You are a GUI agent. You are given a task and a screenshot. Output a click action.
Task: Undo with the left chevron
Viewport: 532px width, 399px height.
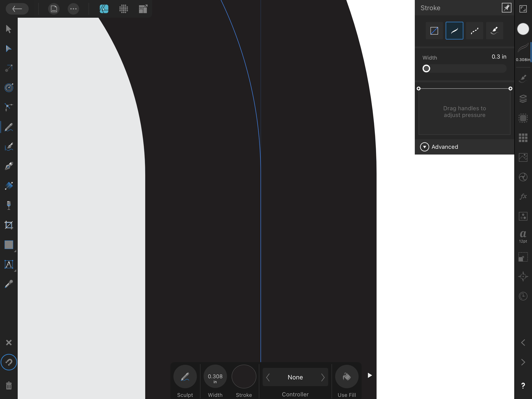(x=523, y=343)
